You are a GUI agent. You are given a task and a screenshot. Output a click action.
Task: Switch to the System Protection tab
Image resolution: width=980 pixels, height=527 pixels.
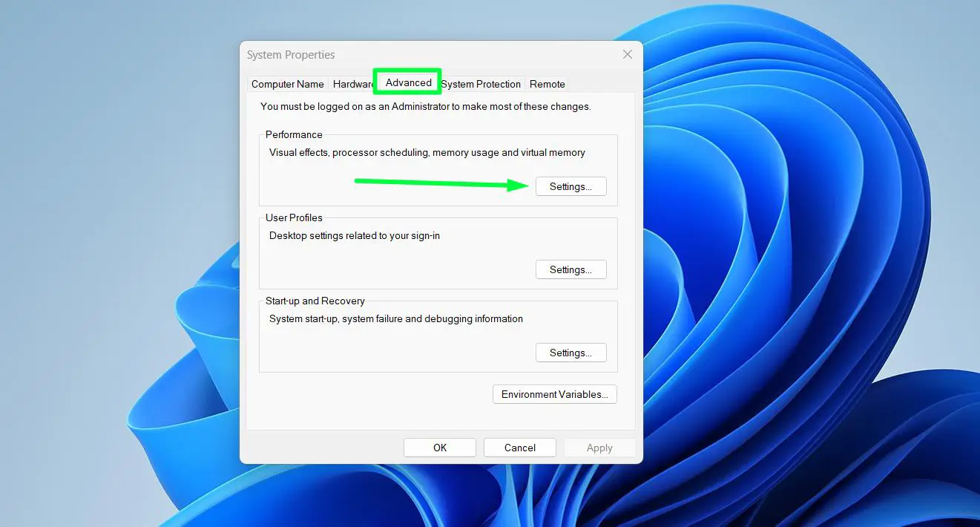pos(481,84)
